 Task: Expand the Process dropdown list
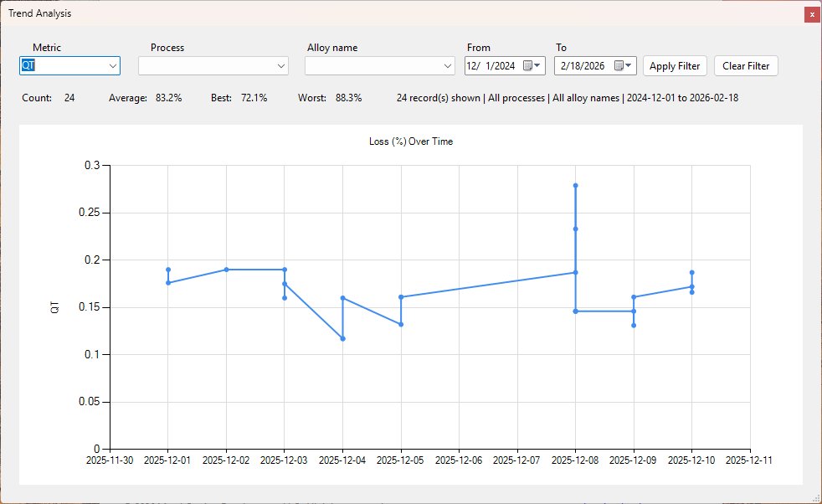pos(213,66)
